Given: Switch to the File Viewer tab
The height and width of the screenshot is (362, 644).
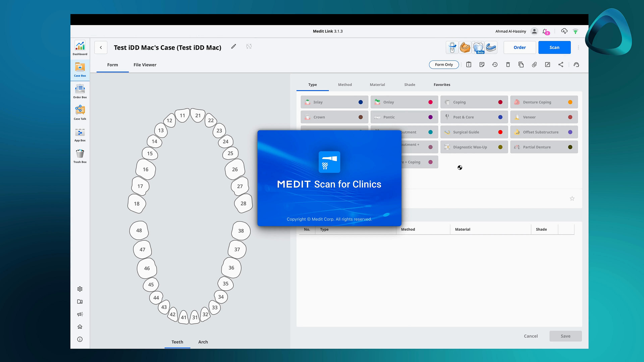Looking at the screenshot, I should coord(145,65).
